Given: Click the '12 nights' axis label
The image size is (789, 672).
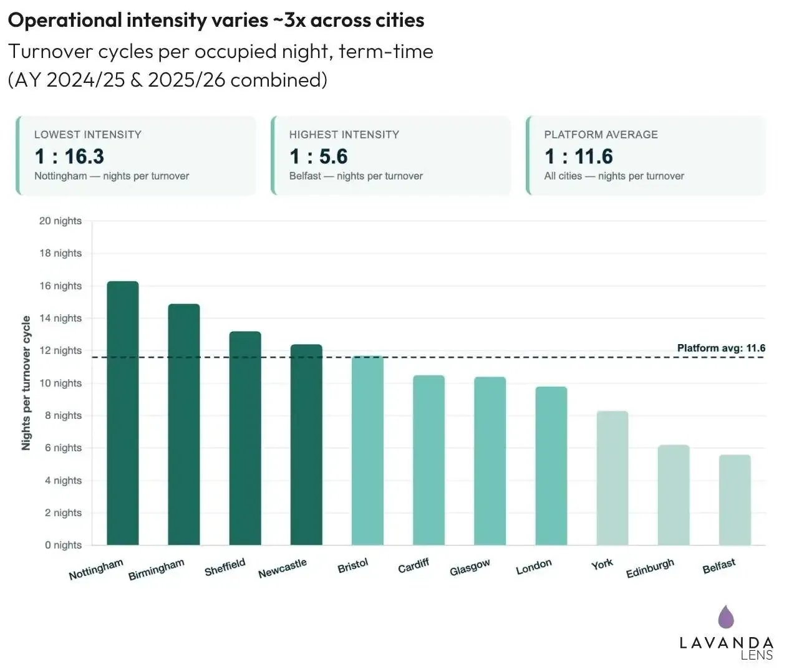Looking at the screenshot, I should [61, 350].
